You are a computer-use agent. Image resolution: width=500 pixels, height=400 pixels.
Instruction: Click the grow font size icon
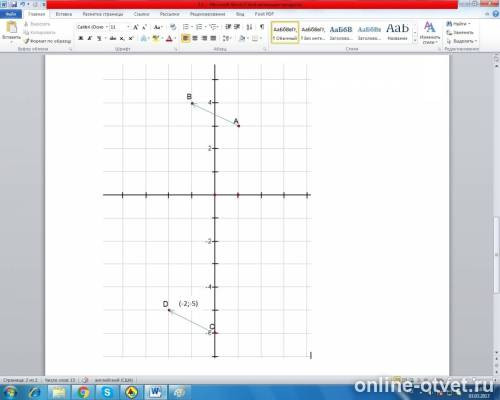coord(135,27)
